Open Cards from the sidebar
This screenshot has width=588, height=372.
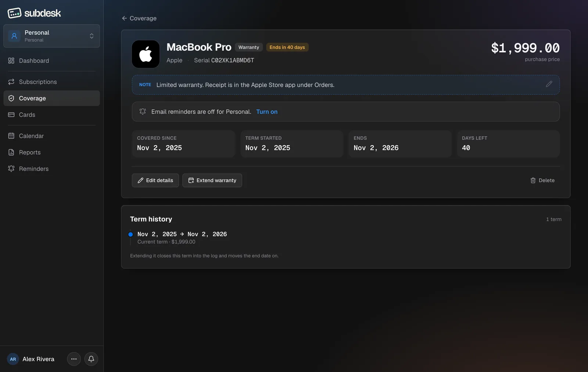[51, 115]
